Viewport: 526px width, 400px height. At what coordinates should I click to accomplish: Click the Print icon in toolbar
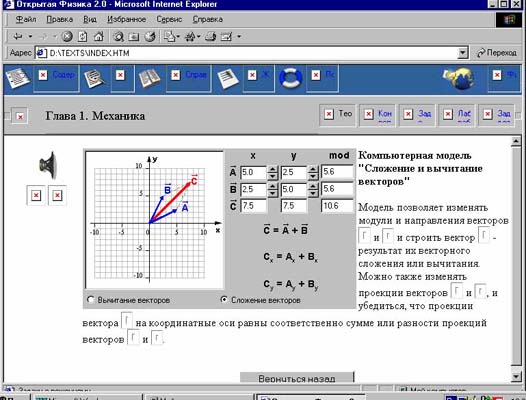pos(210,36)
